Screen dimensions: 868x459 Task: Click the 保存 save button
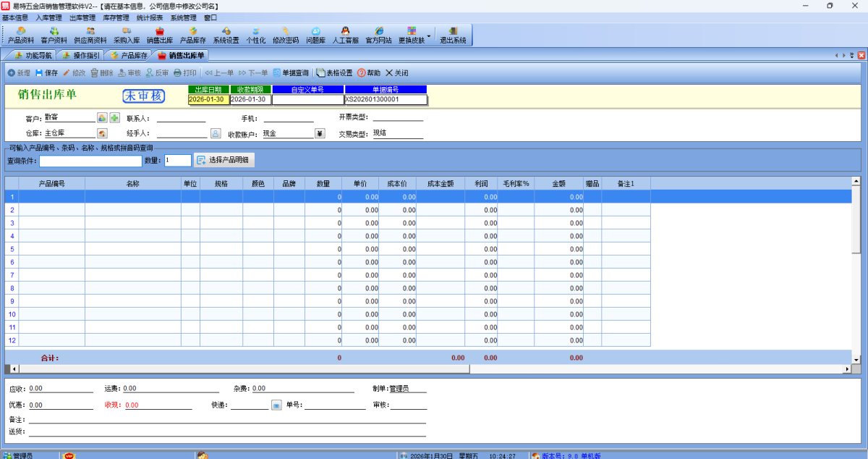pos(46,73)
